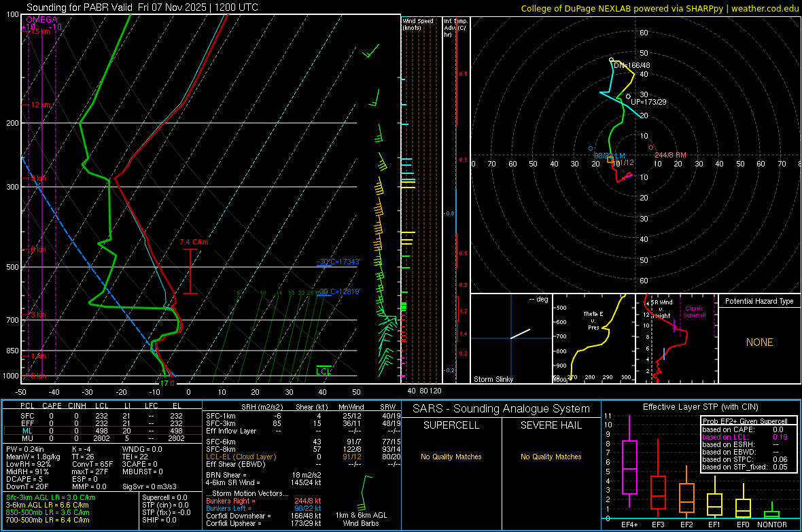This screenshot has height=532, width=802.
Task: Select the green LCL marker on the skew-T
Action: click(324, 370)
